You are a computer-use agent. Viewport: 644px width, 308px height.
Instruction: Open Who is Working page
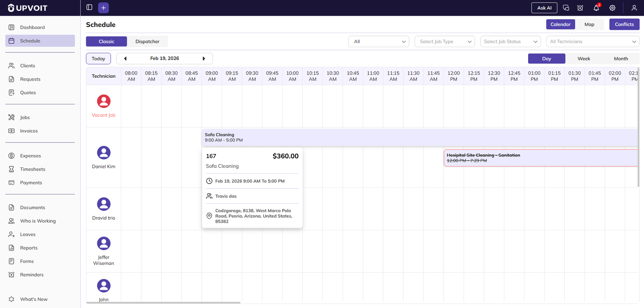pyautogui.click(x=40, y=221)
